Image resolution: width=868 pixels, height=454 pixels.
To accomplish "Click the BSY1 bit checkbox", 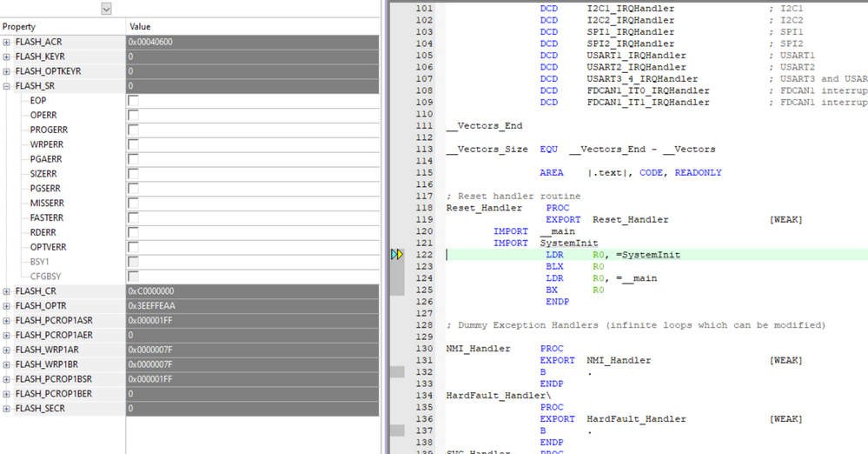I will coord(134,262).
